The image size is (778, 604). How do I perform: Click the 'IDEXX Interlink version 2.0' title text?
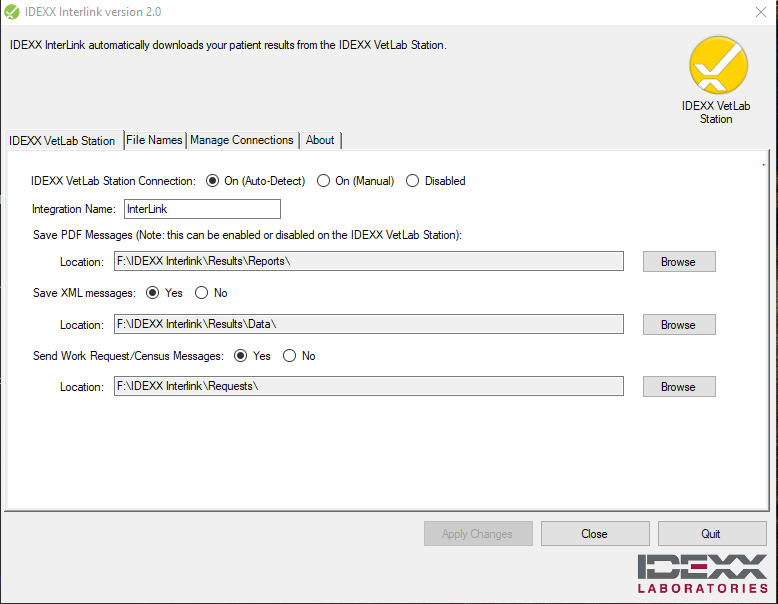93,12
